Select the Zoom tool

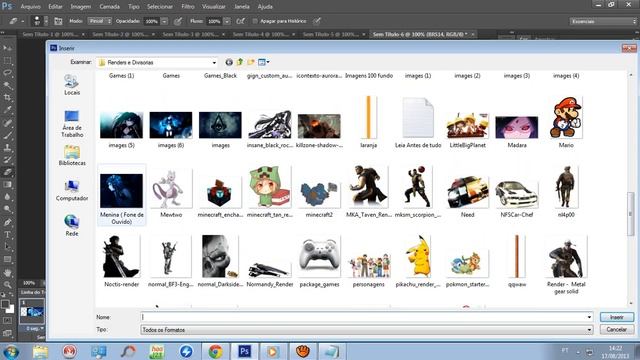tap(7, 284)
